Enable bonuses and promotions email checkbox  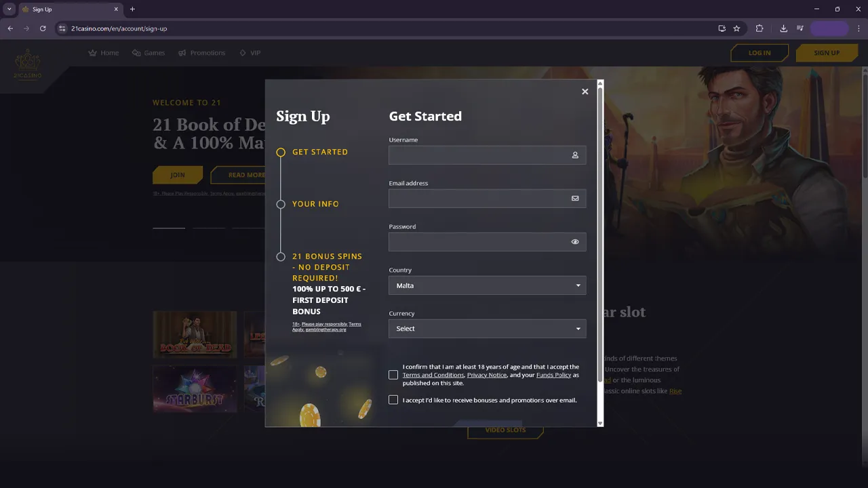pyautogui.click(x=393, y=400)
